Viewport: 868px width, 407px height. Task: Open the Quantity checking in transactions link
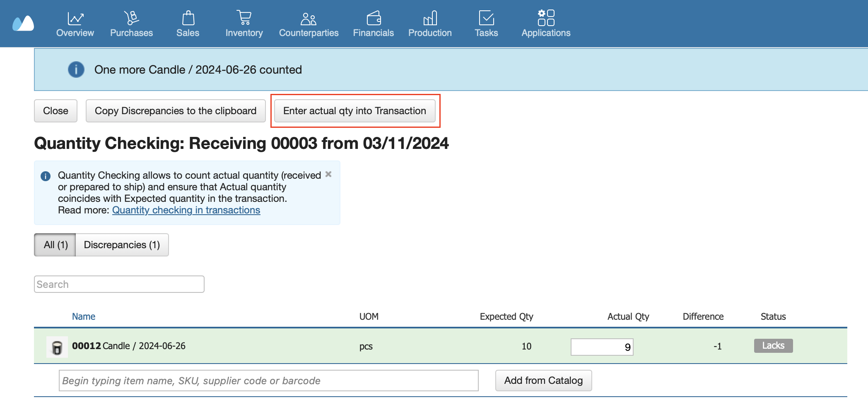[186, 210]
